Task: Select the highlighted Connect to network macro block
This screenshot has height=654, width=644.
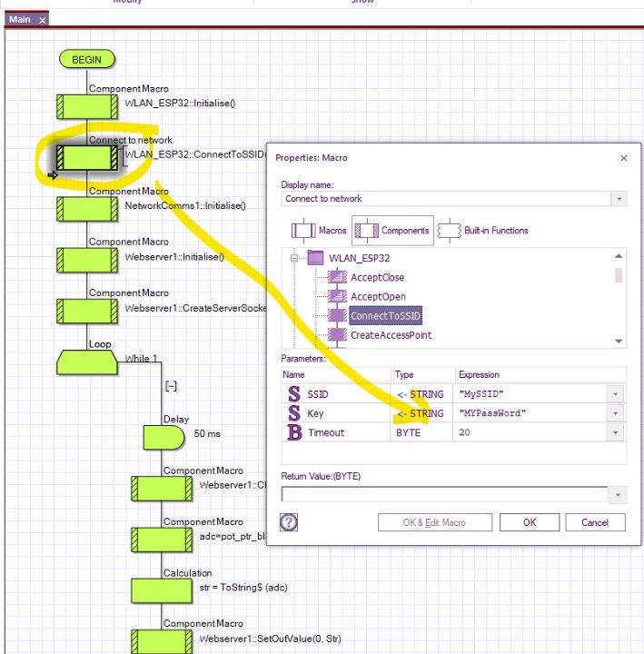Action: point(87,158)
